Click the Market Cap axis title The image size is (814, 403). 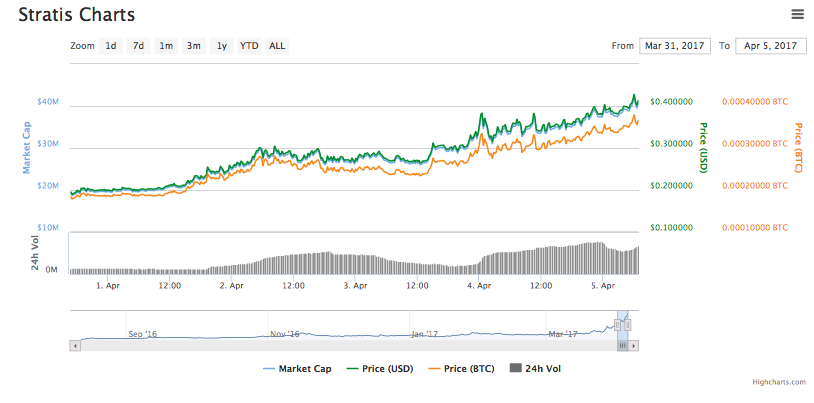(x=26, y=147)
